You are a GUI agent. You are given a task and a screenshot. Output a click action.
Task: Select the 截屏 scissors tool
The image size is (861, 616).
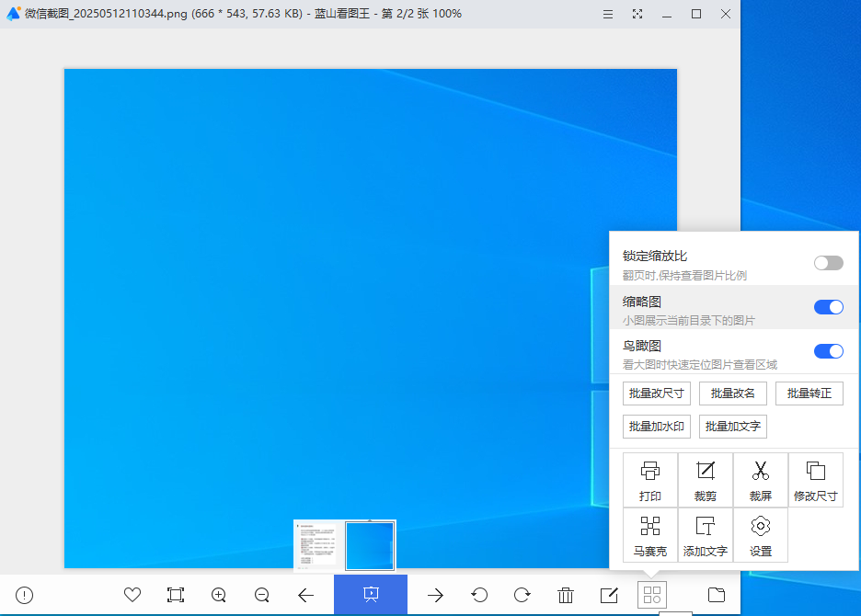pos(761,481)
